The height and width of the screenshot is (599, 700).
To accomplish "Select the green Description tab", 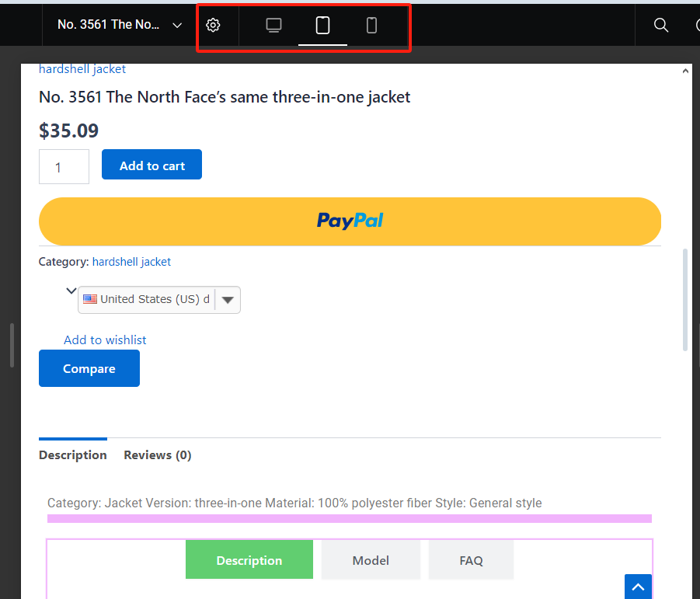I will (x=249, y=559).
